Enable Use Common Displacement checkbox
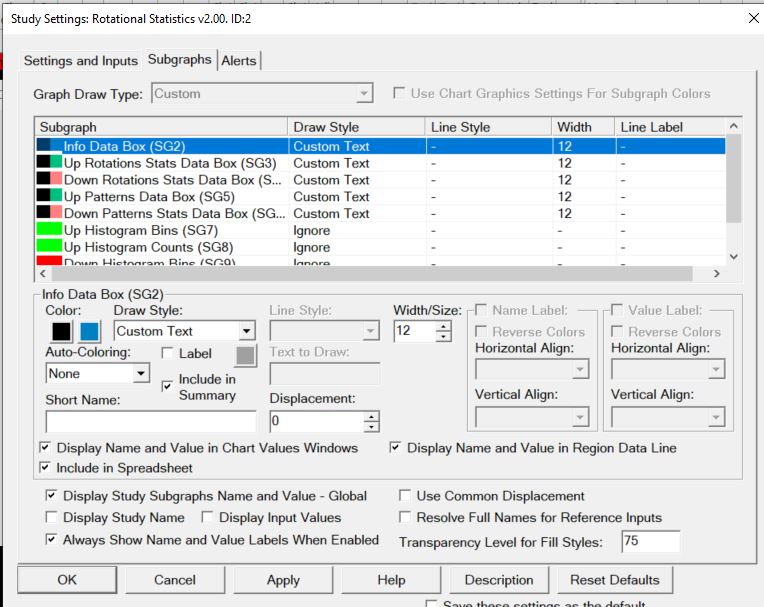The image size is (764, 607). 405,495
